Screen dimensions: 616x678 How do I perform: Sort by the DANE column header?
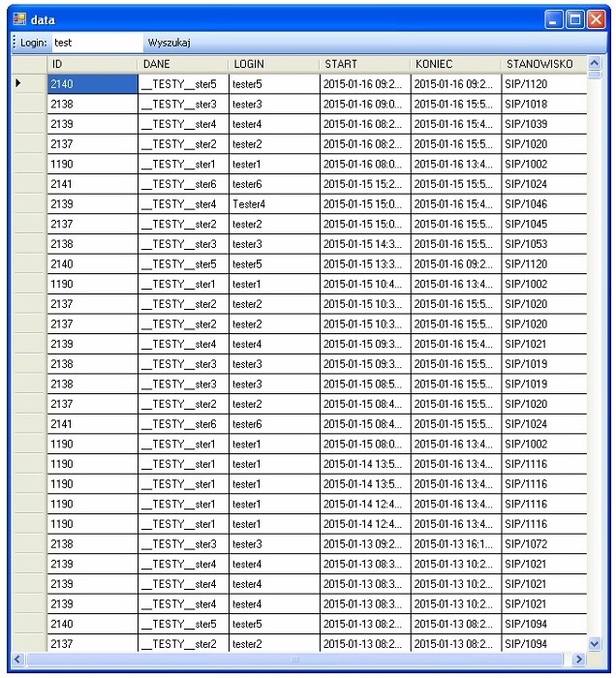pyautogui.click(x=183, y=64)
